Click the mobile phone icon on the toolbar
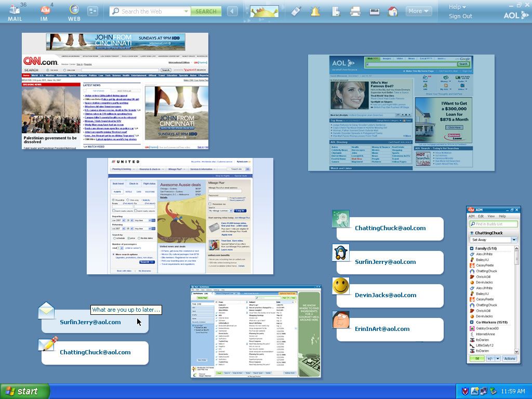Viewport: 532px width, 399px height. 296,11
